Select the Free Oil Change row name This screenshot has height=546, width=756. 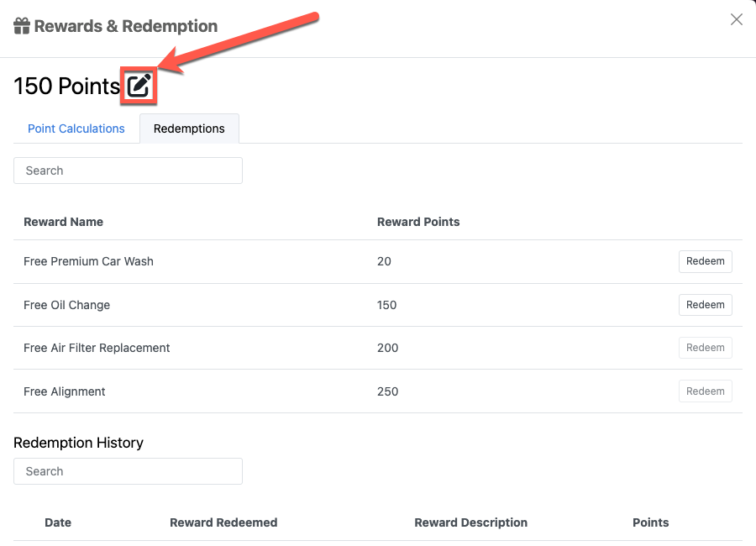(66, 305)
